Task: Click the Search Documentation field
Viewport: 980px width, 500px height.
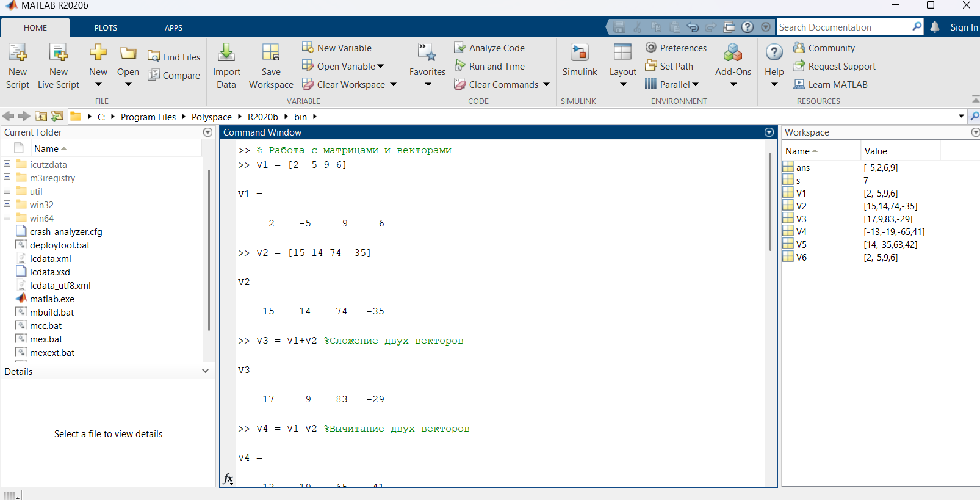Action: point(844,27)
